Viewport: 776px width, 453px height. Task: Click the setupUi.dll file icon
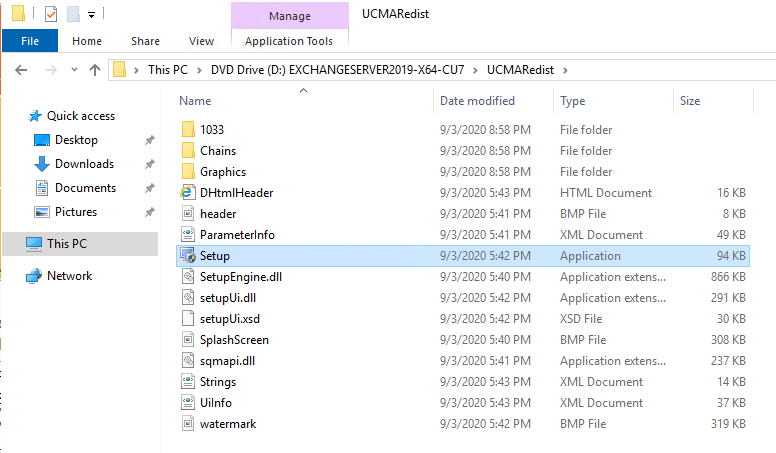coord(188,298)
